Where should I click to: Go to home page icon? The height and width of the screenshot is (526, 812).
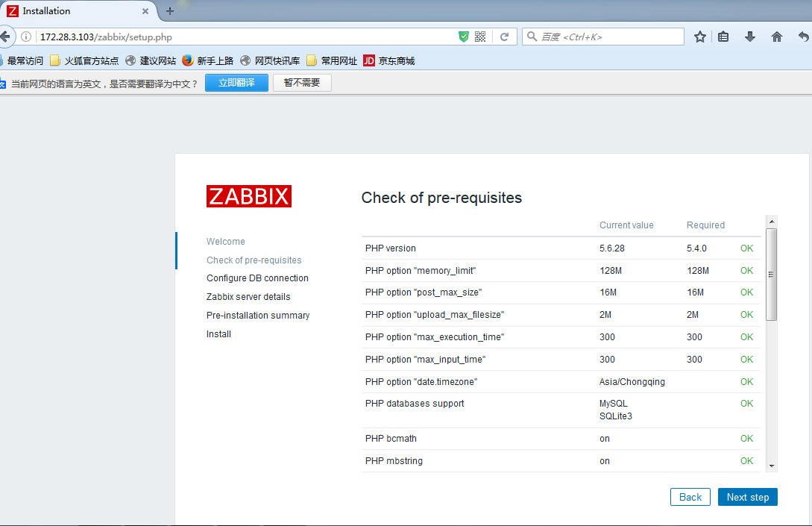click(777, 37)
